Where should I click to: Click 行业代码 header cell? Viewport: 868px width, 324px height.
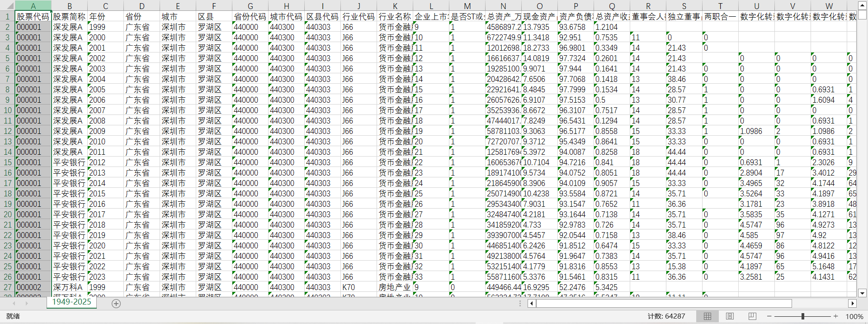pos(359,16)
